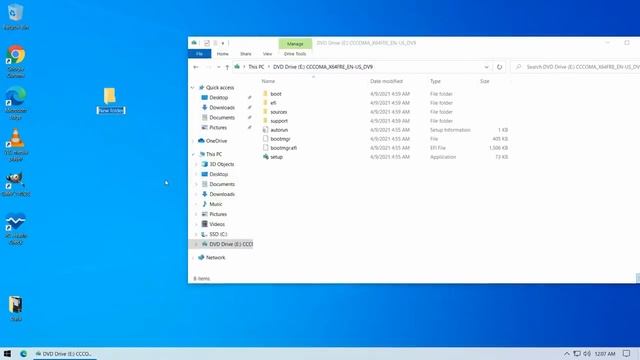
Task: Collapse the Quick access tree node
Action: [193, 88]
